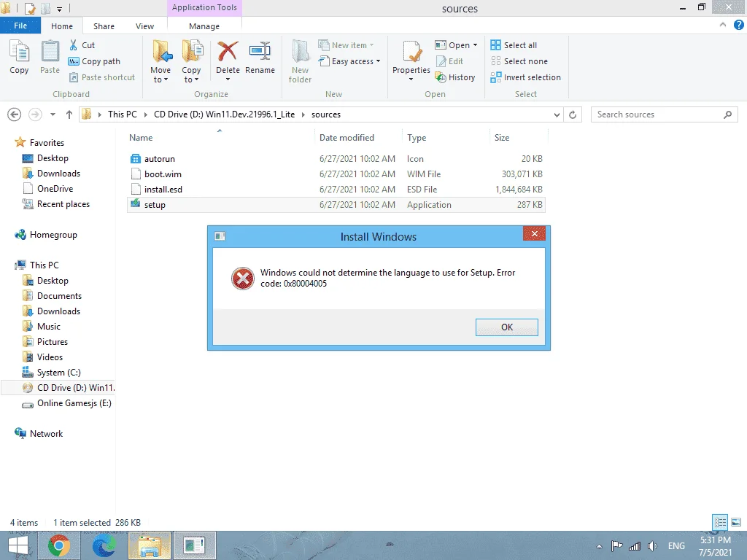This screenshot has width=747, height=560.
Task: Open Google Chrome from the taskbar
Action: click(x=59, y=545)
